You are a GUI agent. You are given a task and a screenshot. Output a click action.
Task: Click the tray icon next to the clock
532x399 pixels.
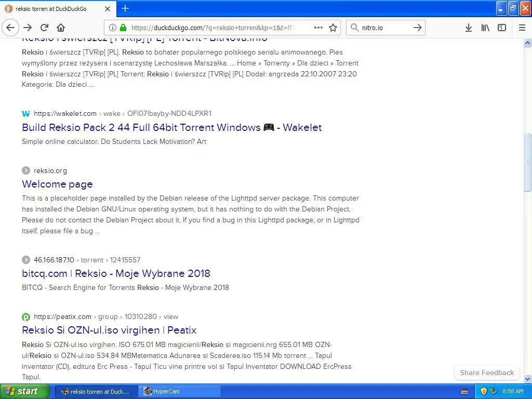[x=494, y=391]
